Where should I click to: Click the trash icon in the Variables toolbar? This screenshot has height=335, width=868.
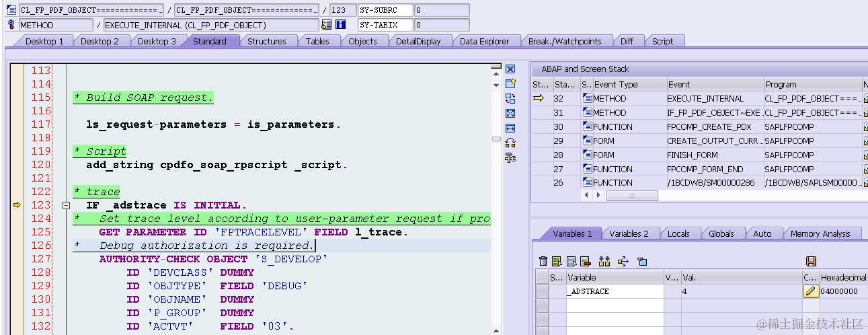click(543, 261)
